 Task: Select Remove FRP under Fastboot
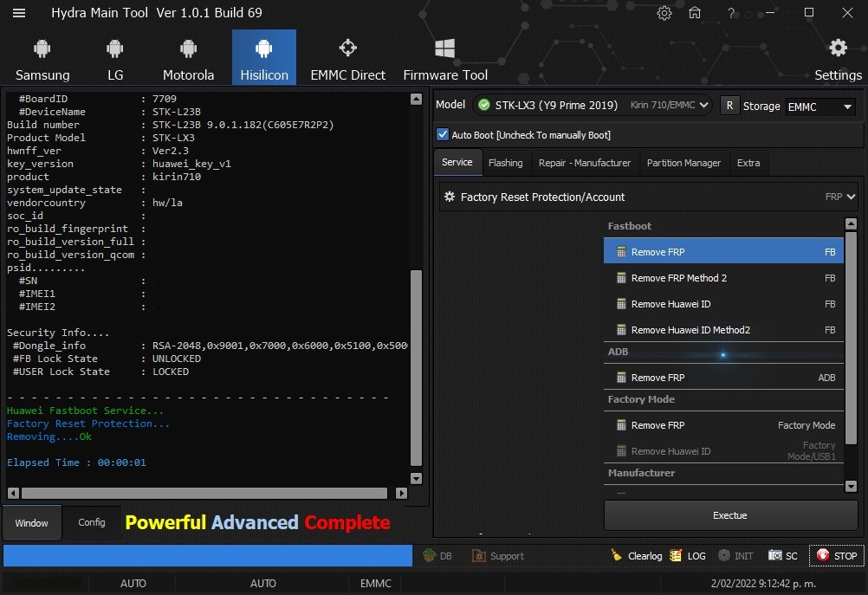pos(723,252)
